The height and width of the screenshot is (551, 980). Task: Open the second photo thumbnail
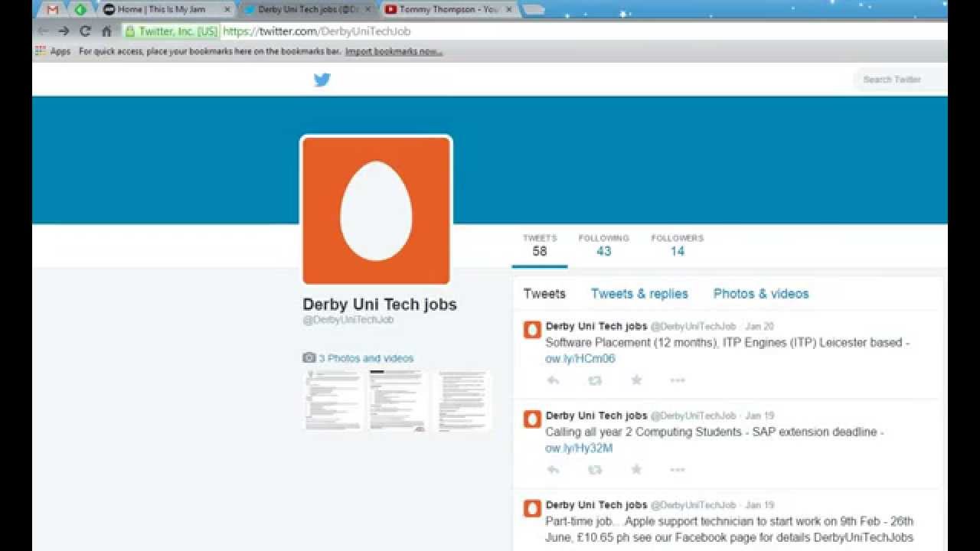tap(397, 401)
